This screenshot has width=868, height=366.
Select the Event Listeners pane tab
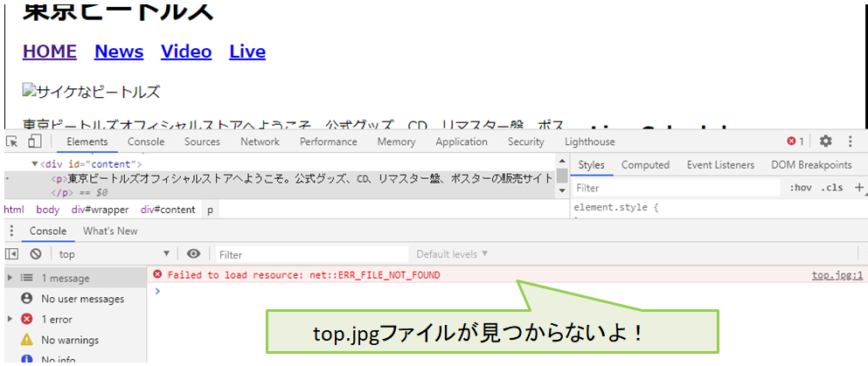pyautogui.click(x=720, y=165)
